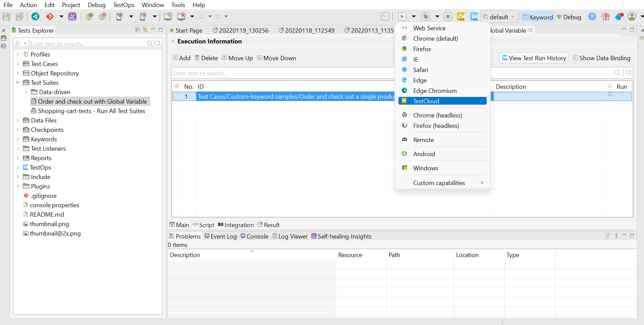Click the user account avatar icon
The image size is (644, 325).
tap(632, 16)
